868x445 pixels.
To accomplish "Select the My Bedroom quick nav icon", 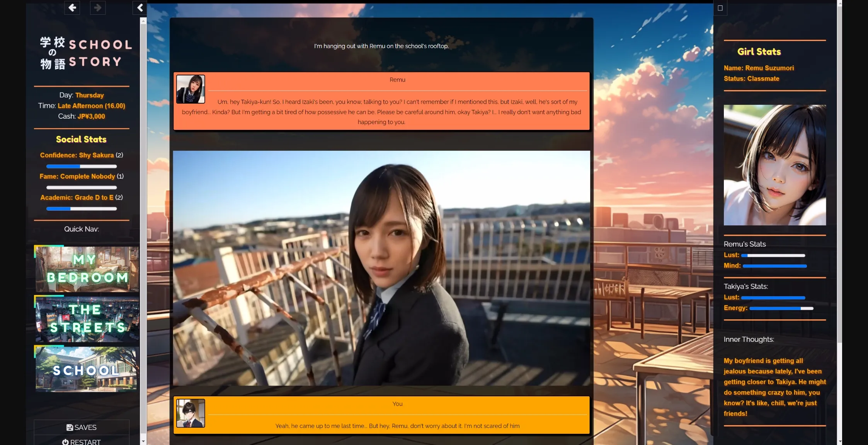I will [86, 269].
